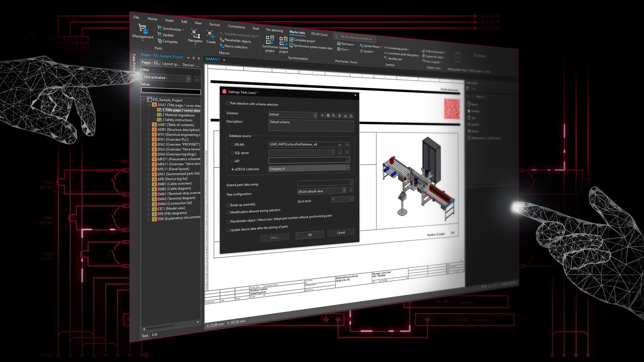
Task: Click the Create macro icon
Action: click(211, 36)
